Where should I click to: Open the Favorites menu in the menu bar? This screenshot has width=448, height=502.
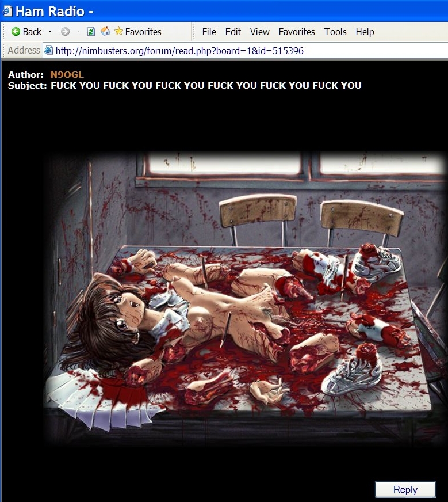tap(297, 32)
